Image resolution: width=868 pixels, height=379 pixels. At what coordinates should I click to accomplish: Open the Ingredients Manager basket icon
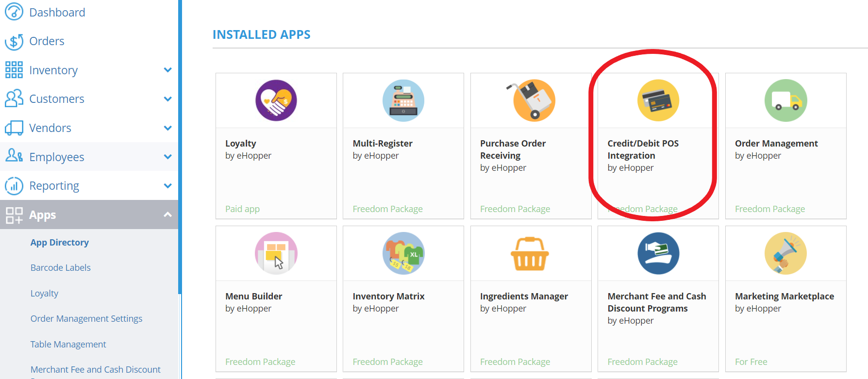click(x=530, y=253)
